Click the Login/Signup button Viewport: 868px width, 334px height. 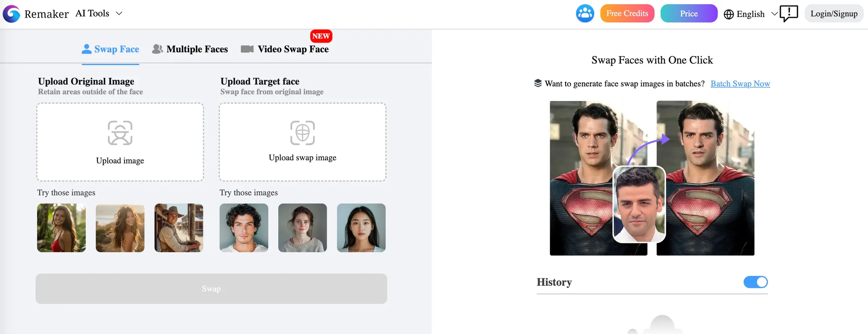point(834,13)
